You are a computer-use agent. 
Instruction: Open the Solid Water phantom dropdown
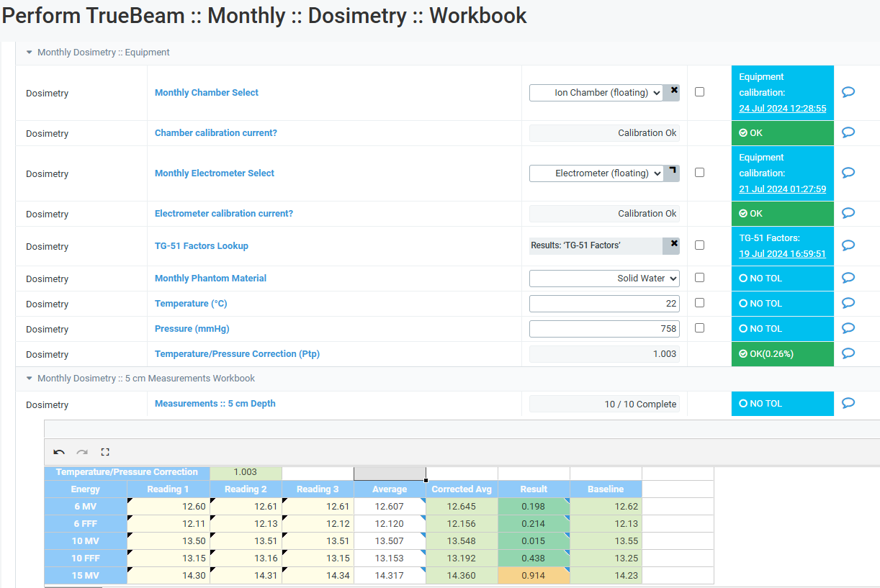[x=604, y=279]
